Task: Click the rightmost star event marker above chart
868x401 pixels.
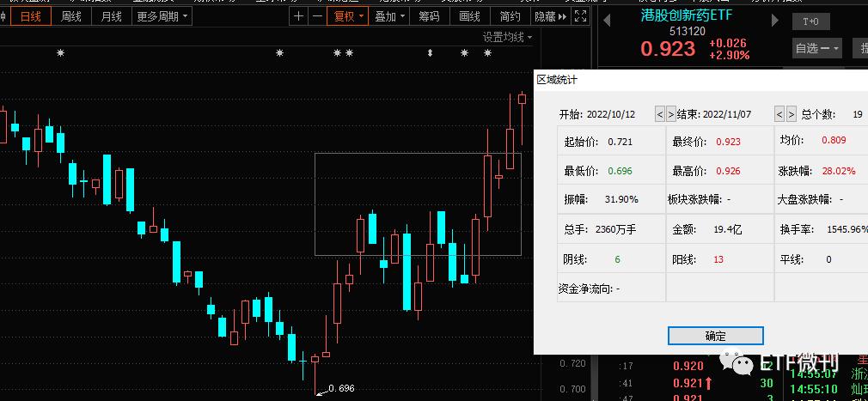Action: point(487,53)
